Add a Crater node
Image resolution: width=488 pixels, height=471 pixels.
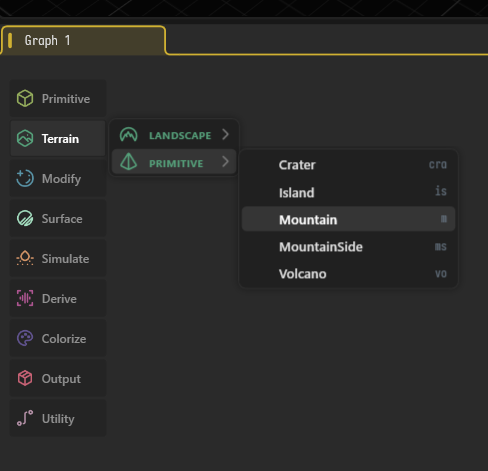348,165
